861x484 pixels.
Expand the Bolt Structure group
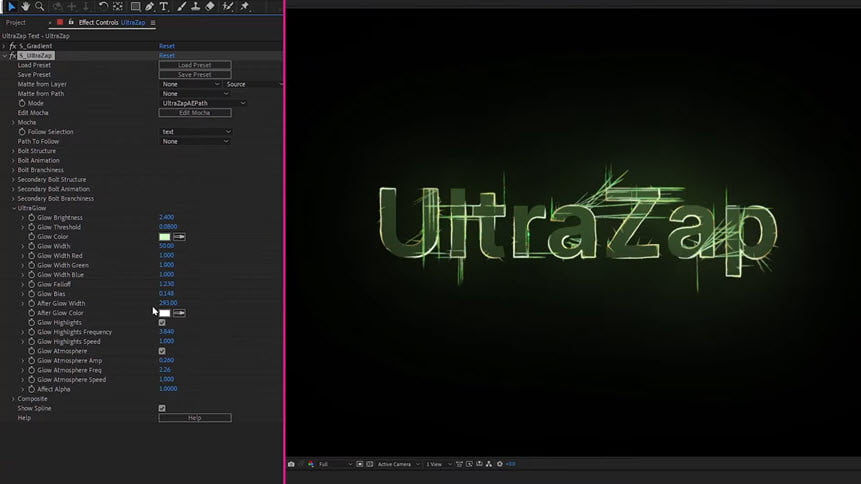[x=13, y=151]
